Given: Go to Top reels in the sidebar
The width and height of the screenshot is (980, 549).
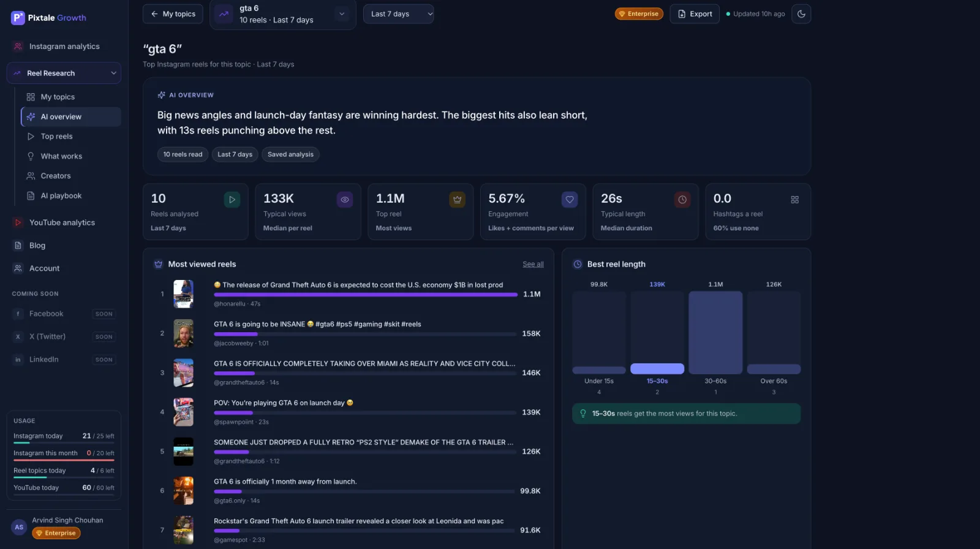Looking at the screenshot, I should pyautogui.click(x=71, y=137).
